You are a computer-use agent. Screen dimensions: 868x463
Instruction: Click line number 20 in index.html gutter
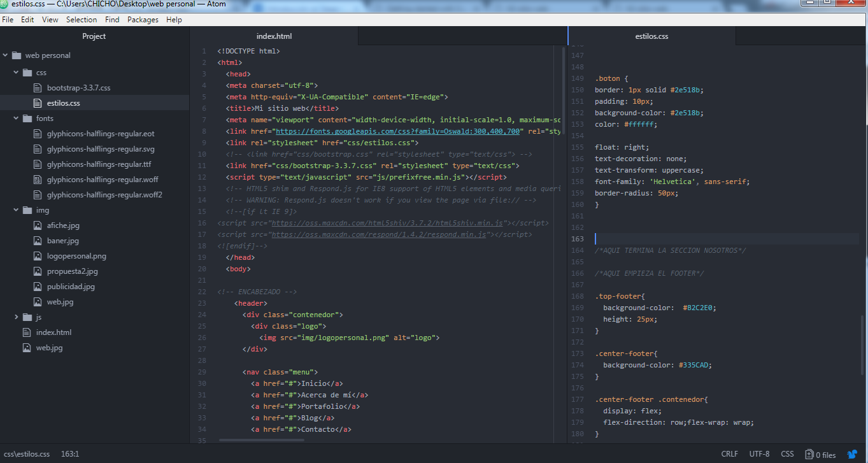[202, 269]
